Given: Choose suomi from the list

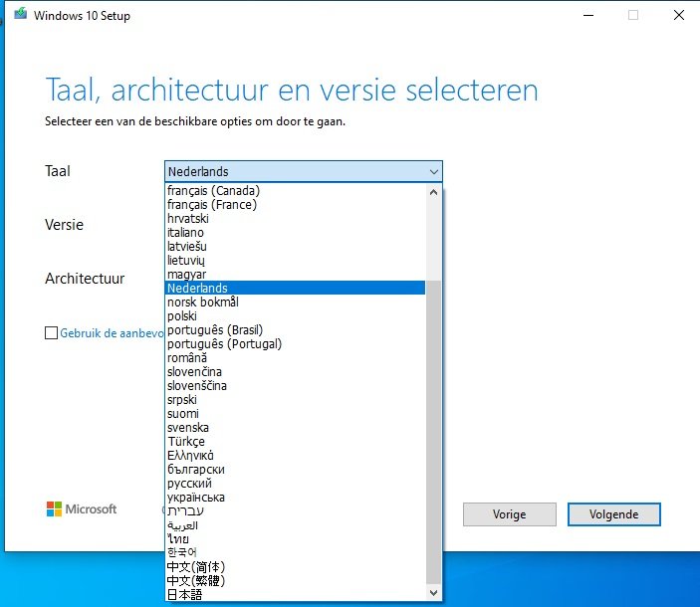Looking at the screenshot, I should pos(295,413).
